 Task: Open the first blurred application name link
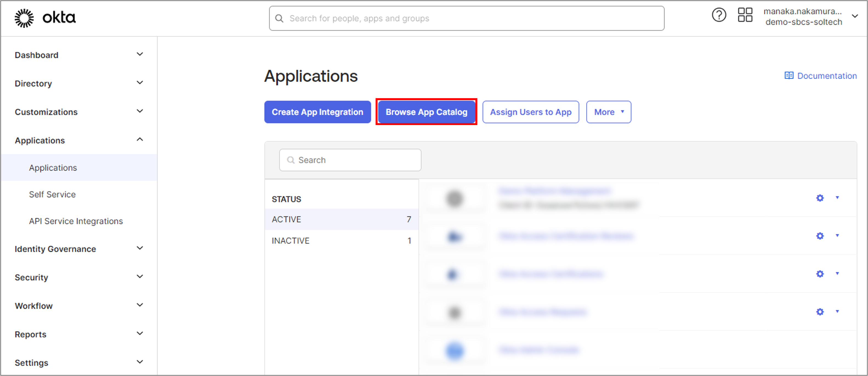point(555,191)
